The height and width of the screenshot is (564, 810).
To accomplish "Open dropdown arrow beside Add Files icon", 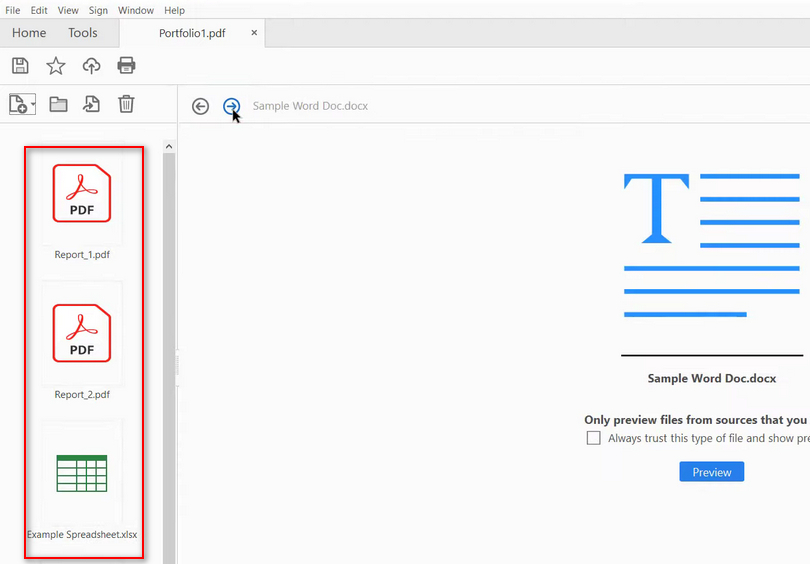I will click(x=33, y=104).
